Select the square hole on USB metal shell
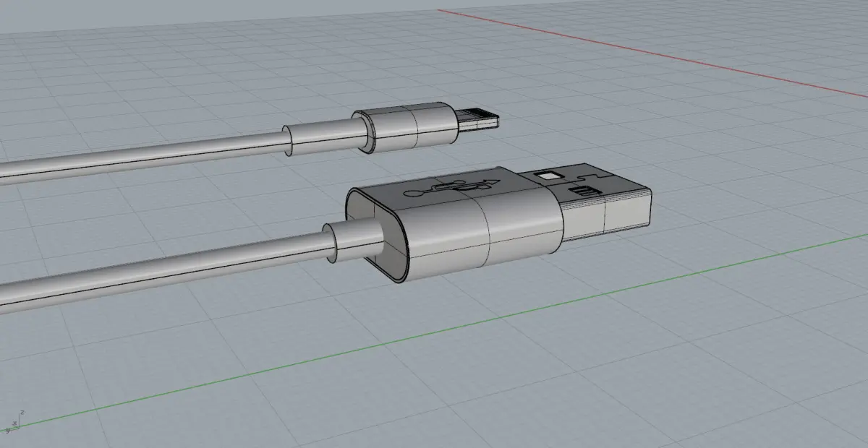868x448 pixels. tap(549, 176)
